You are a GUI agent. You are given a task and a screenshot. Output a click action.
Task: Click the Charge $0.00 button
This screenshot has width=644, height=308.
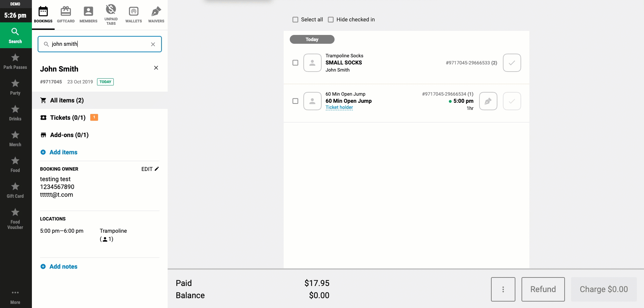tap(604, 289)
